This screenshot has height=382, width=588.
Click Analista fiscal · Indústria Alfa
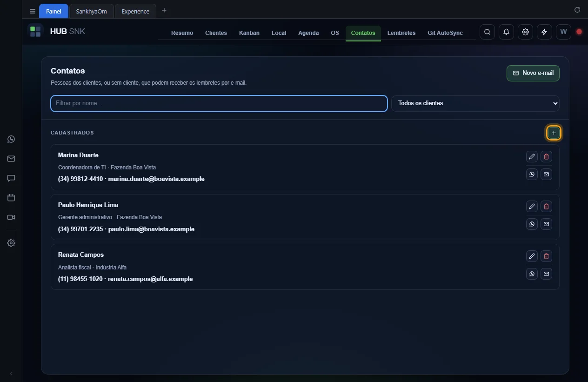pos(92,268)
